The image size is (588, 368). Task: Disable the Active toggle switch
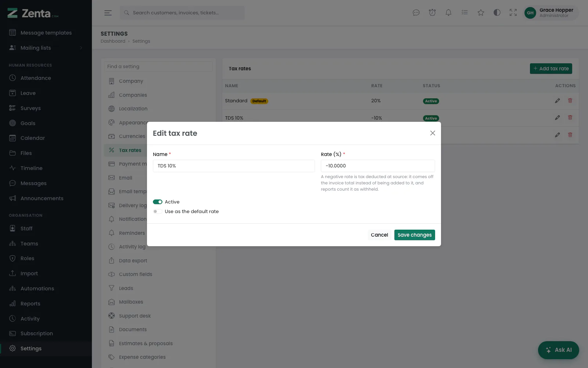158,202
